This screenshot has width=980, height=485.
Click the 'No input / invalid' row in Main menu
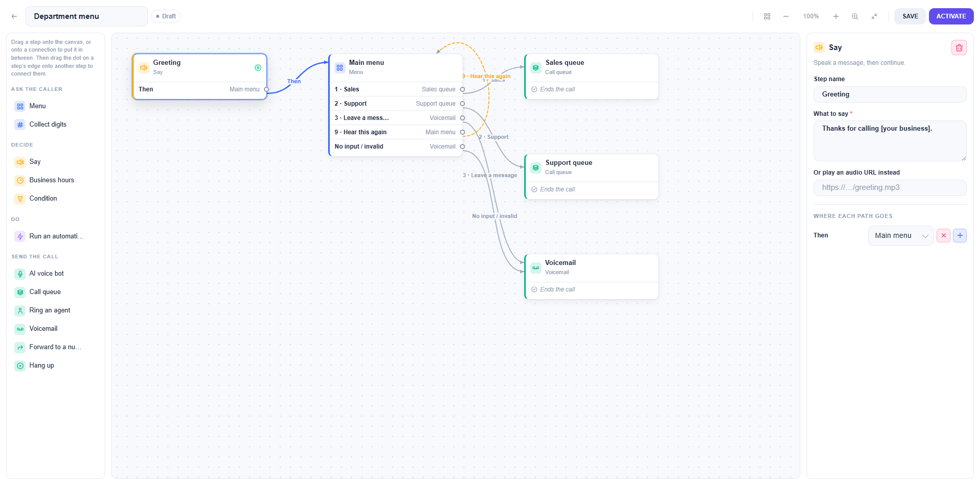(x=396, y=147)
